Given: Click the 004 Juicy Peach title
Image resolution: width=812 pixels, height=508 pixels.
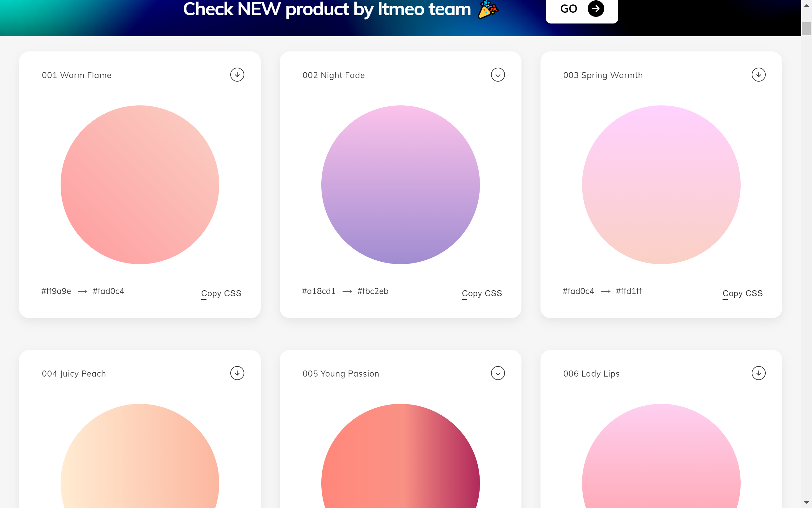Looking at the screenshot, I should [x=74, y=374].
